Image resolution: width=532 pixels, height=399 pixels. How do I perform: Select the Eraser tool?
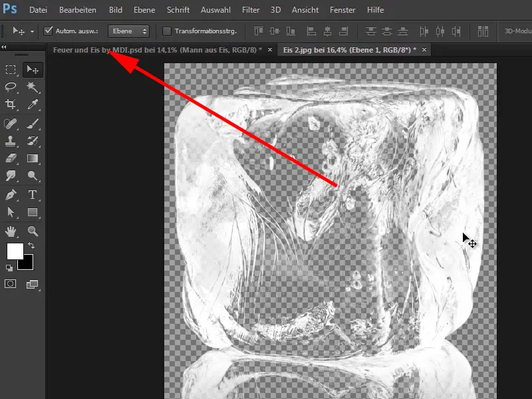tap(11, 158)
